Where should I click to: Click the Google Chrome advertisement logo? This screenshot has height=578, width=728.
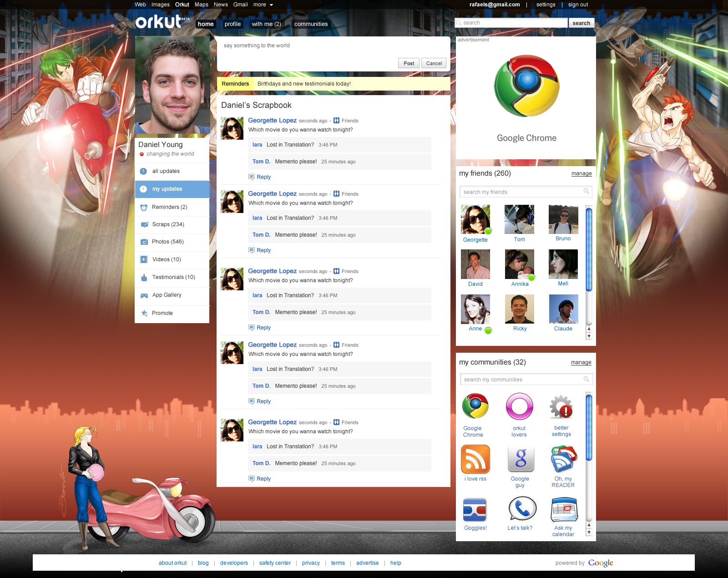[x=527, y=86]
